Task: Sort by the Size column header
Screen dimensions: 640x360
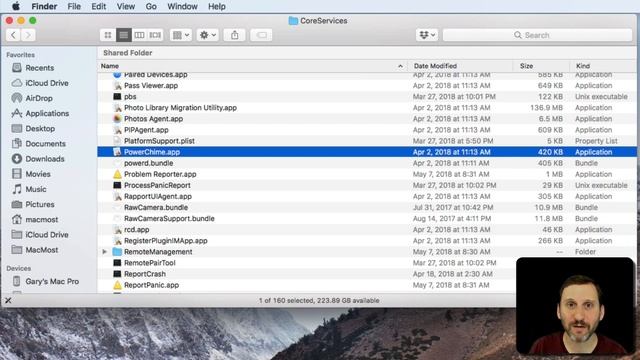Action: 541,66
